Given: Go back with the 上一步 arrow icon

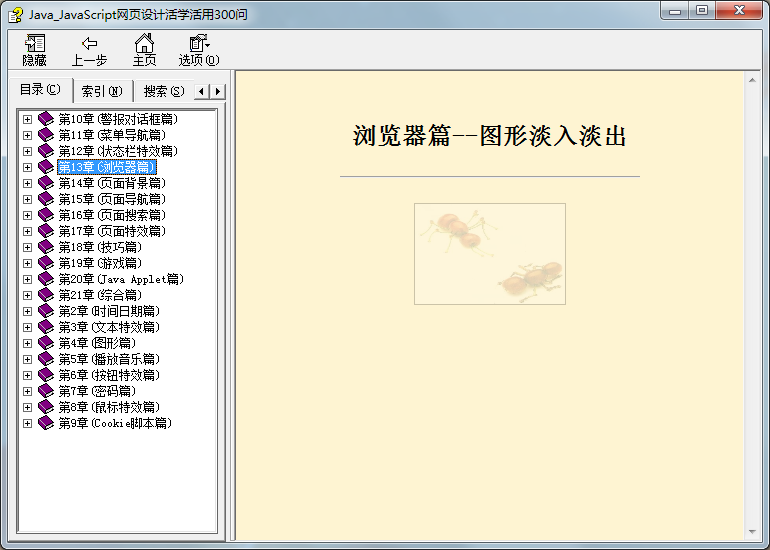Looking at the screenshot, I should pyautogui.click(x=89, y=43).
